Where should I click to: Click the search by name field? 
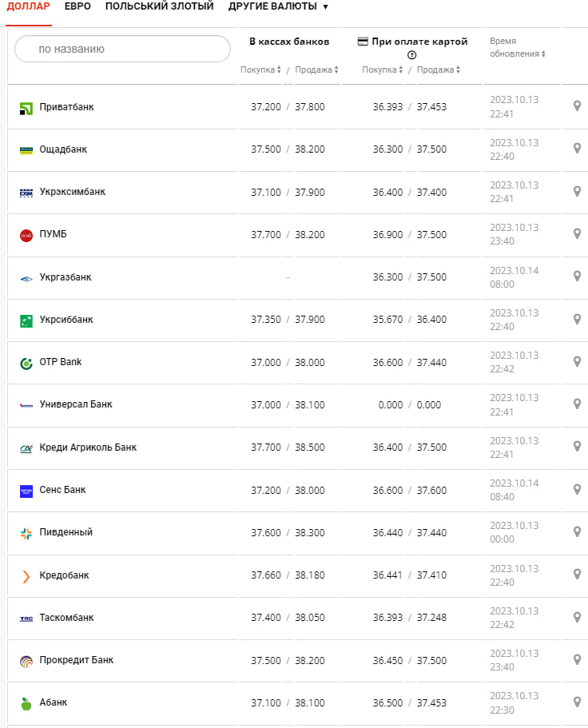[122, 49]
